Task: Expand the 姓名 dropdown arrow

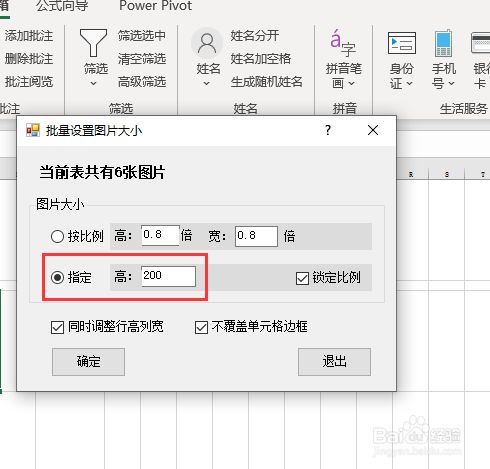Action: (207, 83)
